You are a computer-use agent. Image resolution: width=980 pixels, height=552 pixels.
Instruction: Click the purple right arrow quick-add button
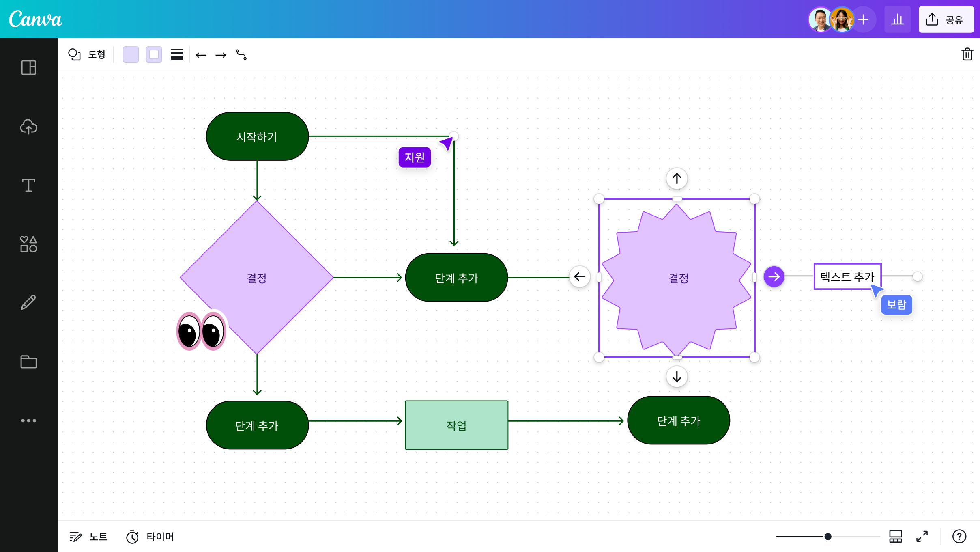coord(774,277)
